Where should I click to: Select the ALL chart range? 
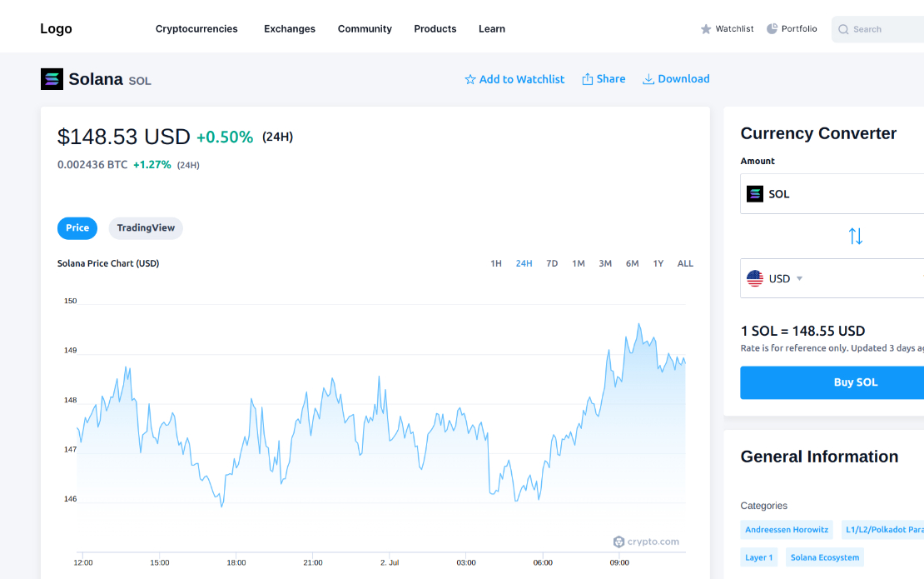(x=685, y=263)
